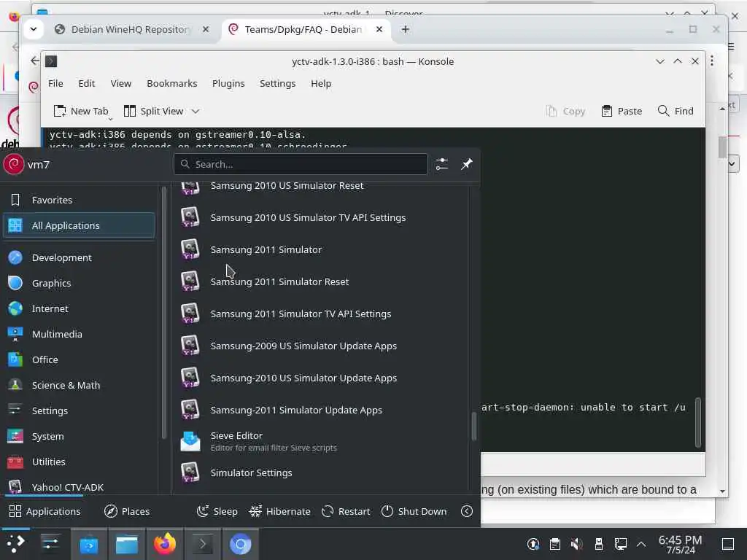Launch Samsung-2011 Simulator Update Apps
This screenshot has height=560, width=747.
click(x=320, y=410)
